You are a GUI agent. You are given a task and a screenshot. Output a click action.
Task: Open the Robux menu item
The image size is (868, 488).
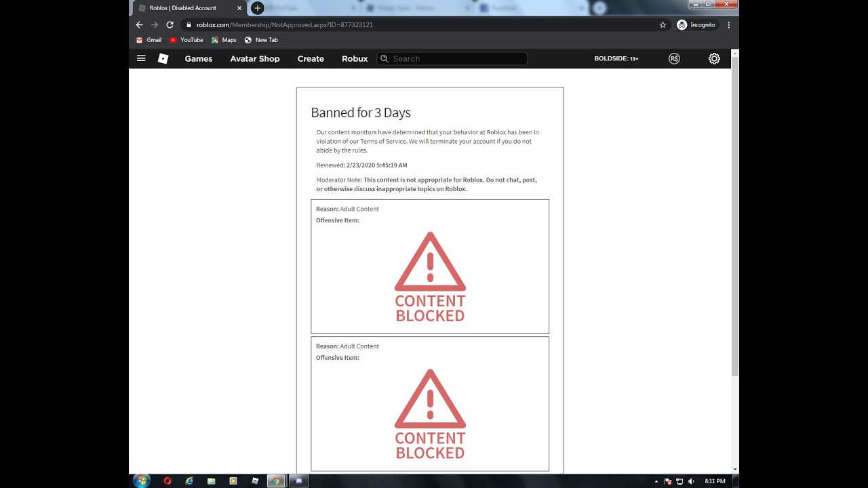pos(355,59)
